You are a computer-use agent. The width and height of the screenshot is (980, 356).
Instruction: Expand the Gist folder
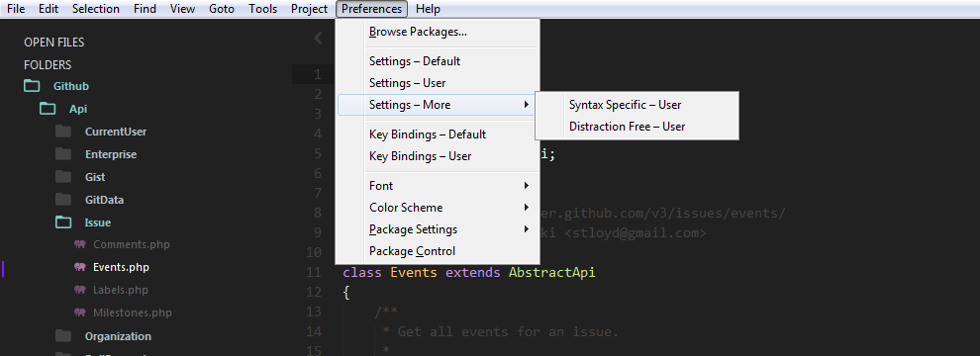coord(95,177)
